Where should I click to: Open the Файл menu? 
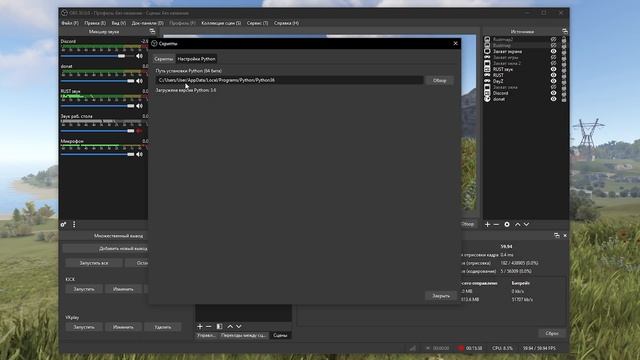click(69, 23)
